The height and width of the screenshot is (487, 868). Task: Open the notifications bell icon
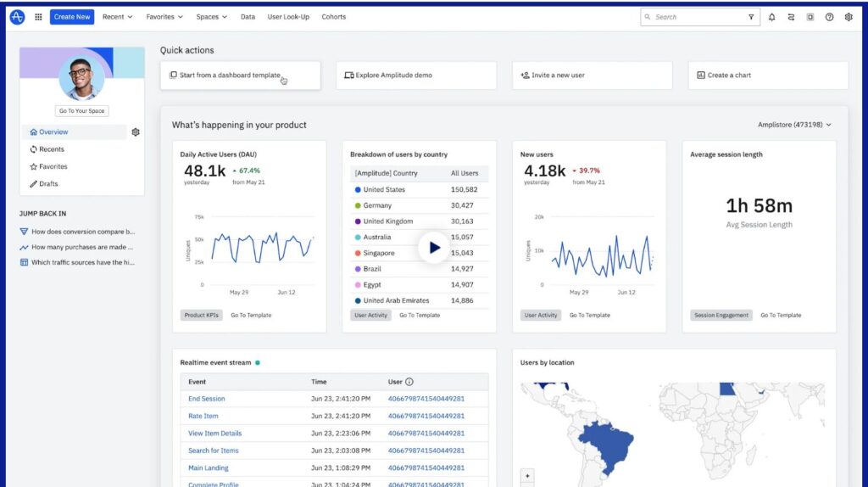771,17
